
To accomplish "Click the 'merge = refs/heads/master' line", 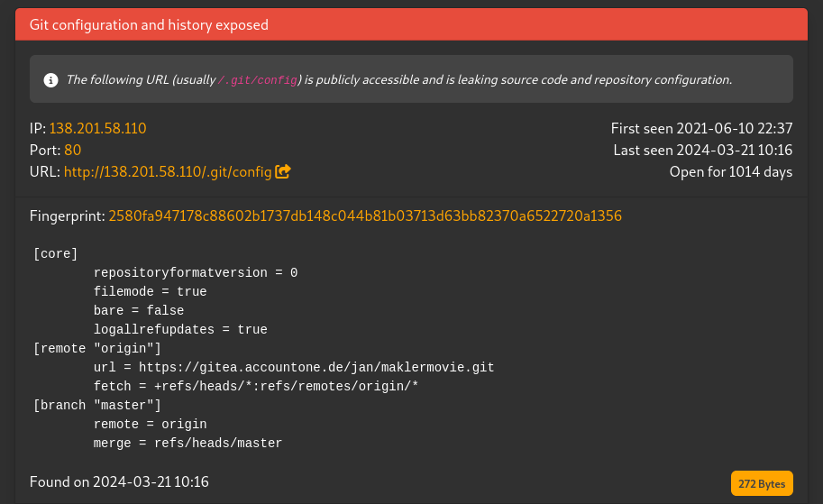I will coord(187,444).
